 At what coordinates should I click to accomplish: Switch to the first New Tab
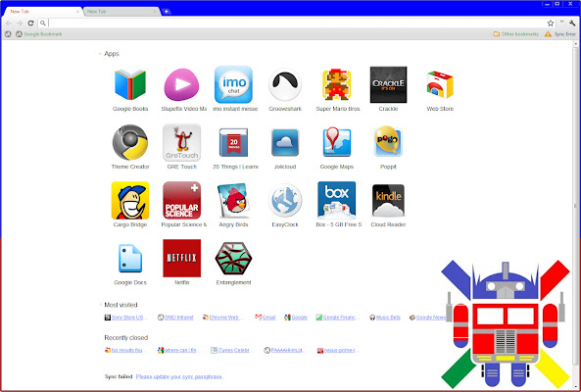(x=41, y=12)
